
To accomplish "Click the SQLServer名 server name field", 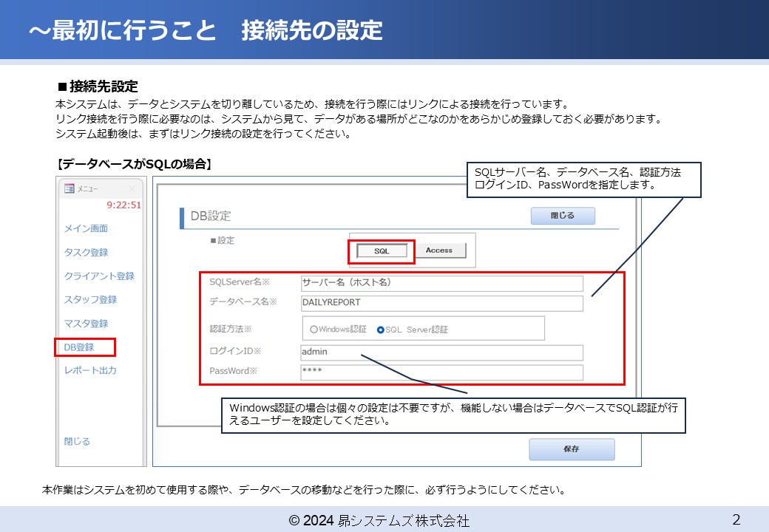I will pos(440,282).
